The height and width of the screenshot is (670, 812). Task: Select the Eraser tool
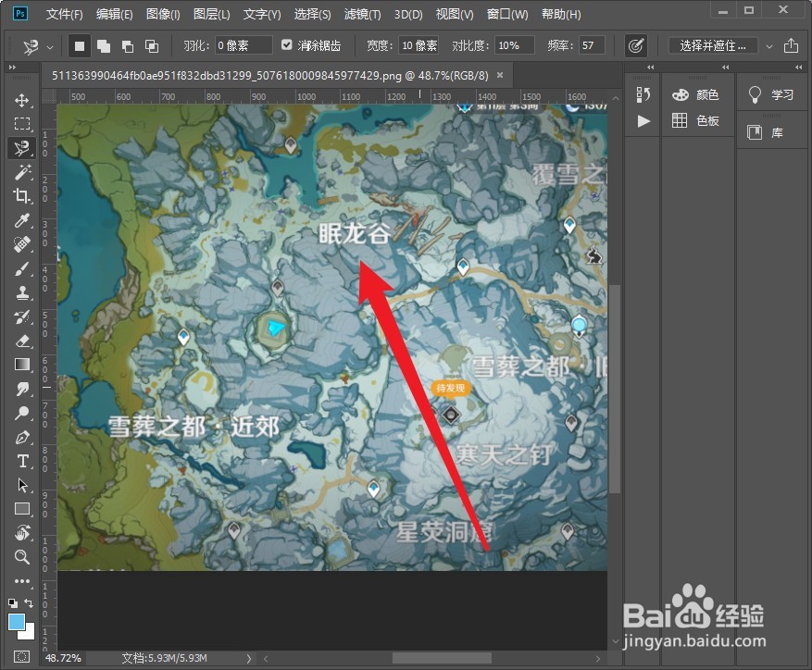click(x=21, y=341)
